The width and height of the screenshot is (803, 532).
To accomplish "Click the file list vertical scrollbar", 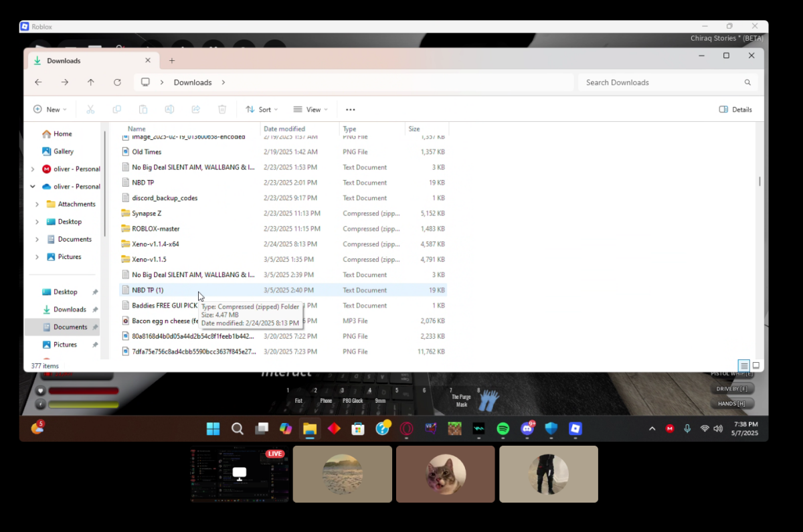I will click(x=760, y=181).
